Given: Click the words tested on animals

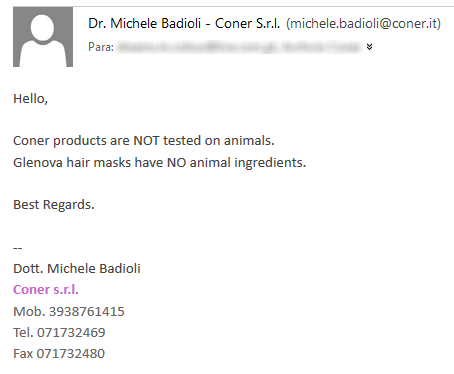Looking at the screenshot, I should point(219,141).
